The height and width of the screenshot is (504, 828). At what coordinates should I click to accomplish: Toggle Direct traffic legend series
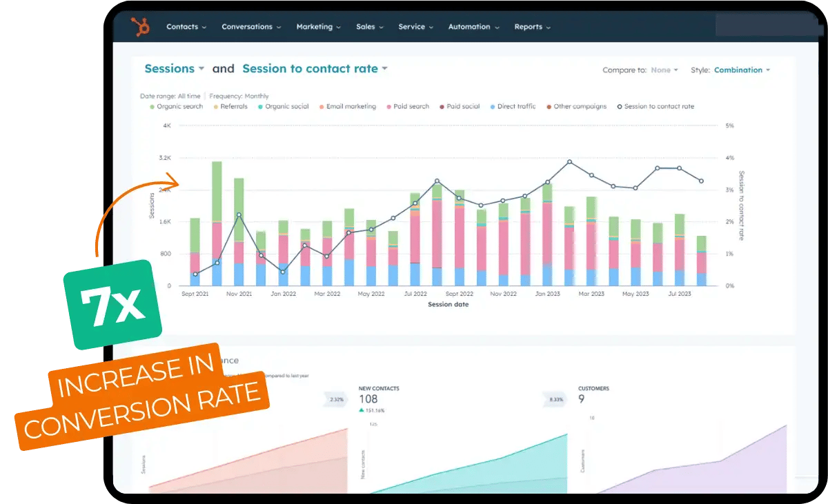(512, 107)
